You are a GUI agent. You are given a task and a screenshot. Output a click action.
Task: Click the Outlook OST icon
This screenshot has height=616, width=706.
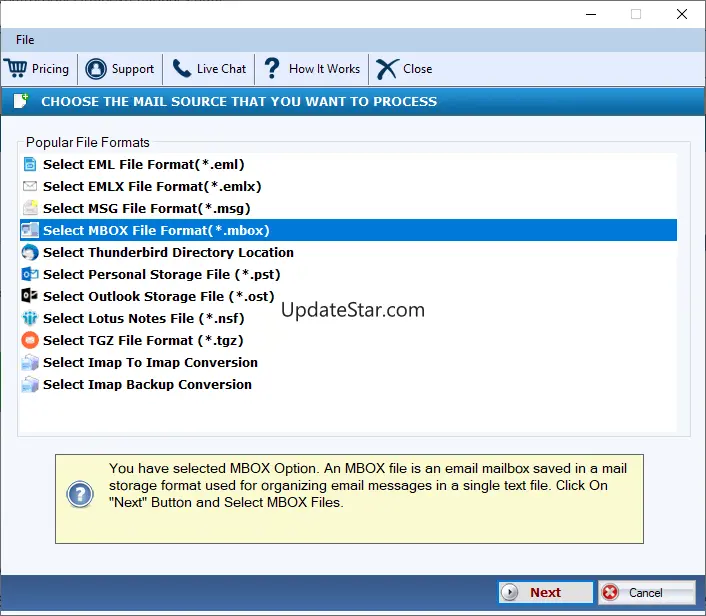click(x=30, y=296)
